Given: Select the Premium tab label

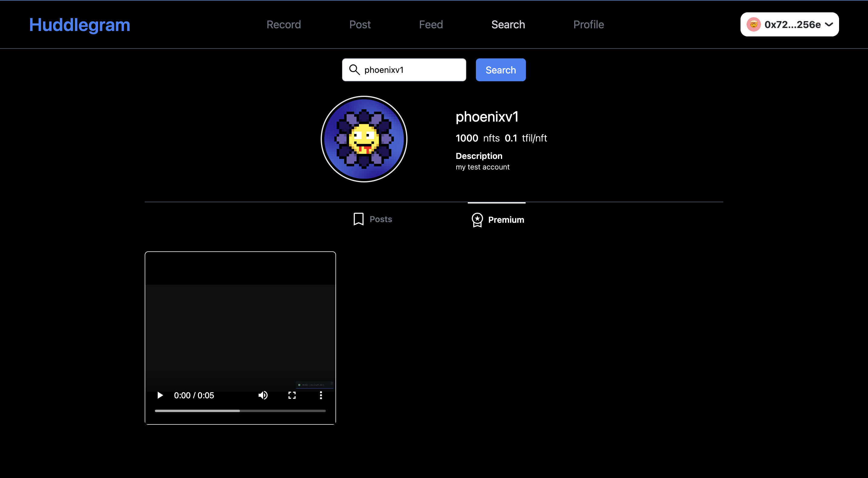Looking at the screenshot, I should point(506,220).
